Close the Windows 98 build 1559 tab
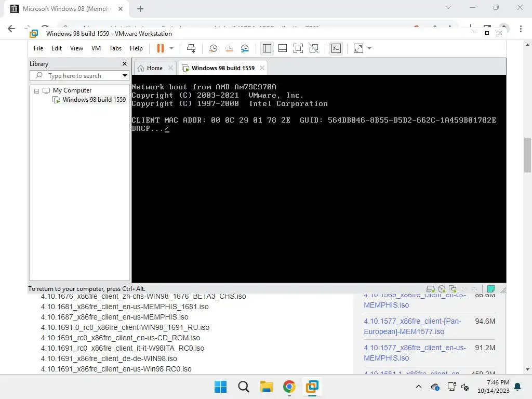Screen dimensions: 532x399 pos(262,68)
